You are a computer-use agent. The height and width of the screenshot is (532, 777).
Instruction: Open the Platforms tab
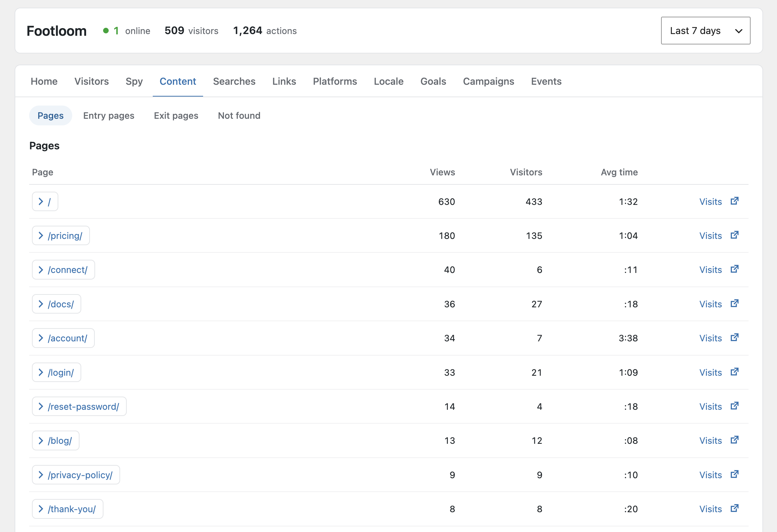335,81
